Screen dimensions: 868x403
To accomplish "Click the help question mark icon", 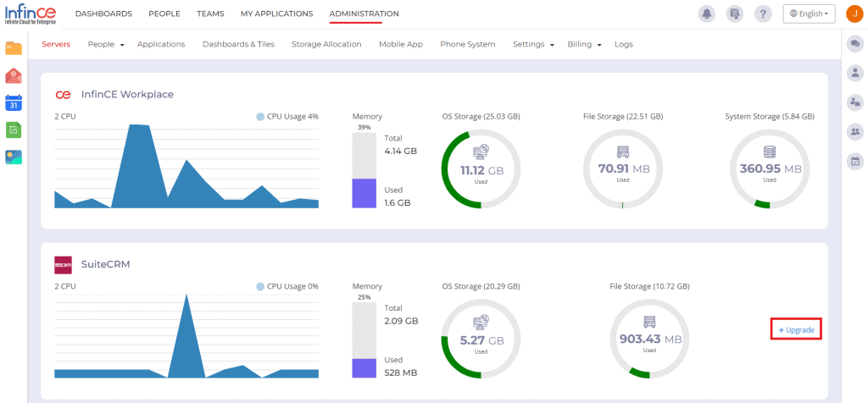I will [x=763, y=14].
